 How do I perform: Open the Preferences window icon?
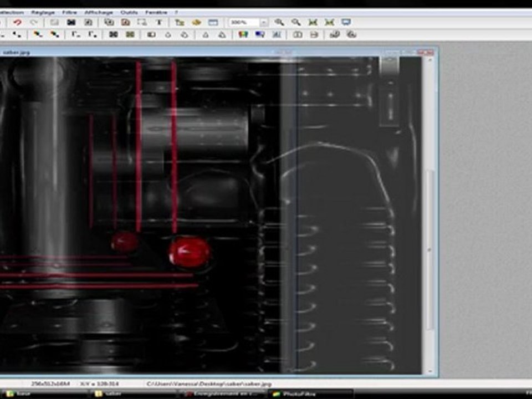[x=213, y=22]
